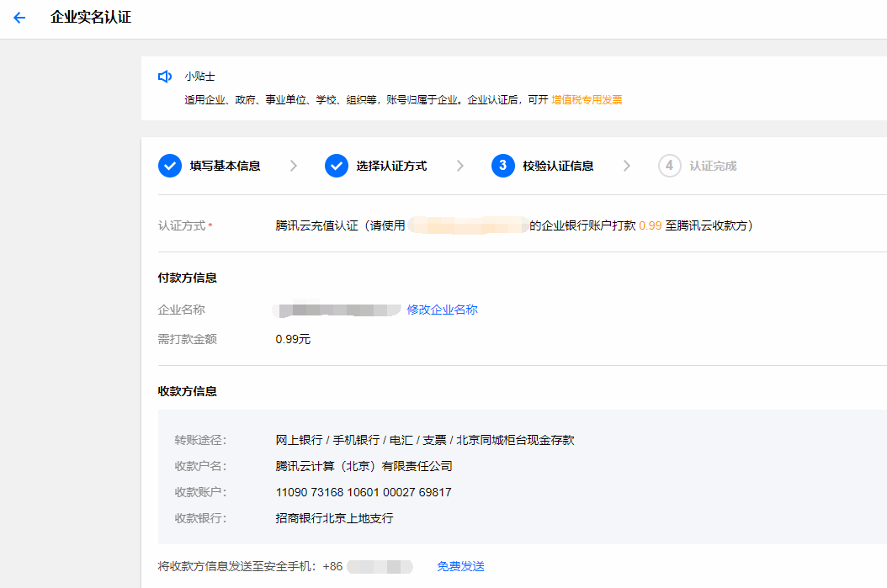Image resolution: width=887 pixels, height=588 pixels.
Task: Click the 选择认证方式 step label
Action: point(391,167)
